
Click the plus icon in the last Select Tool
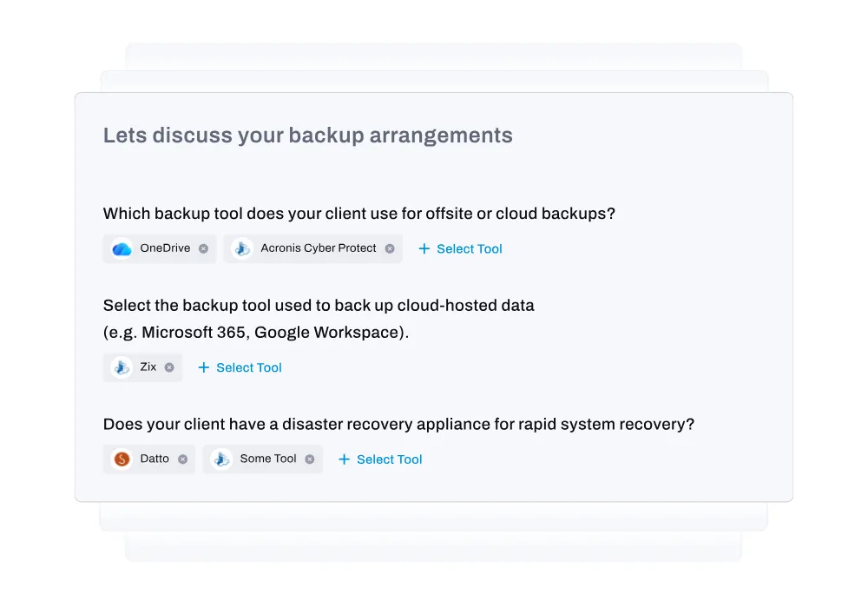pos(344,459)
